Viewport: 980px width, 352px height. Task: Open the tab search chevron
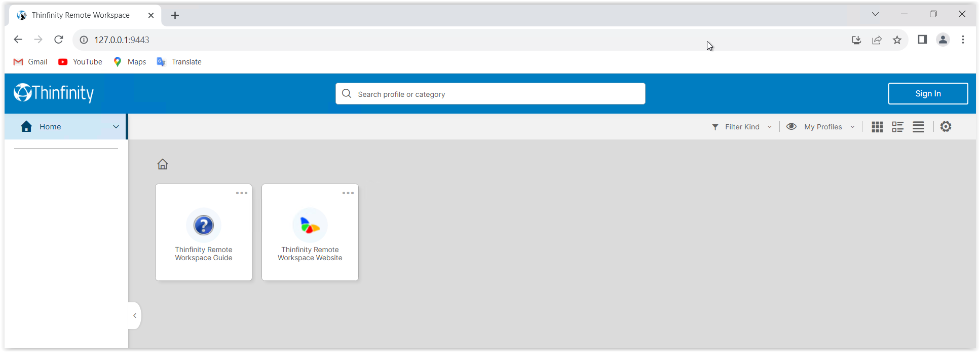[875, 14]
